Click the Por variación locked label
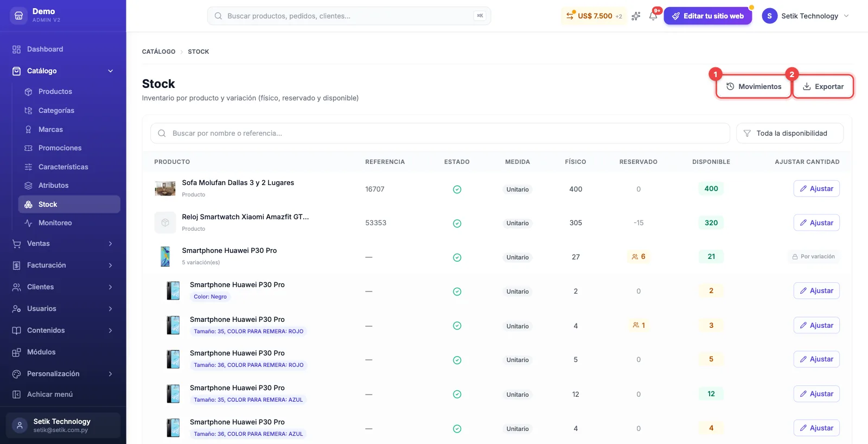Image resolution: width=868 pixels, height=444 pixels. tap(814, 256)
